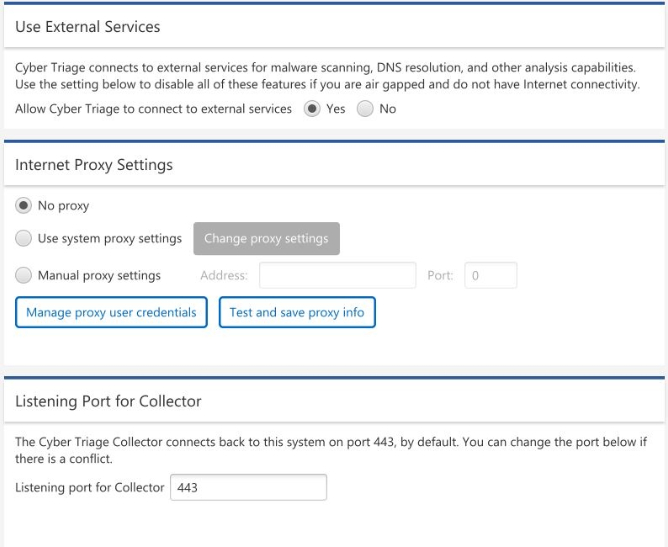668x547 pixels.
Task: Click the Allow Cyber Triage to connect label
Action: tap(154, 109)
